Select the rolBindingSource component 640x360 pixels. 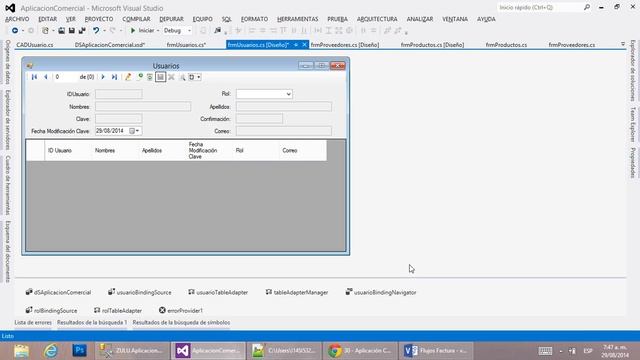(51, 310)
